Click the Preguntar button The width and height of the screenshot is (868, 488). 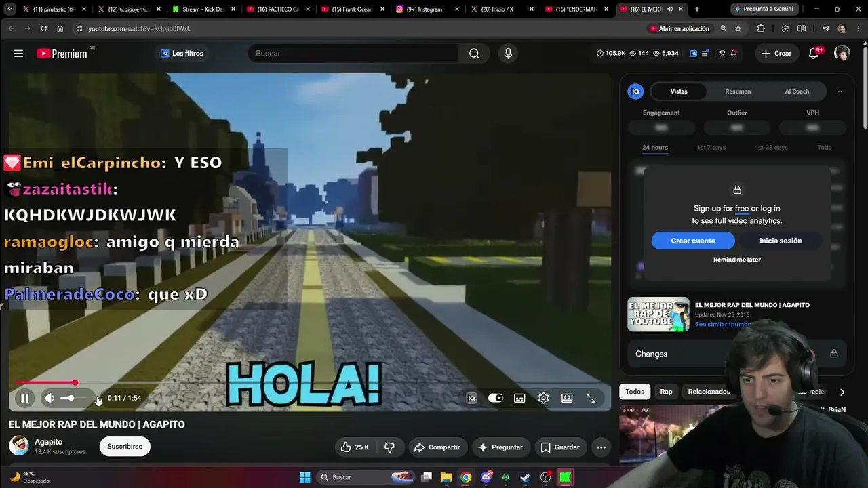(x=500, y=447)
